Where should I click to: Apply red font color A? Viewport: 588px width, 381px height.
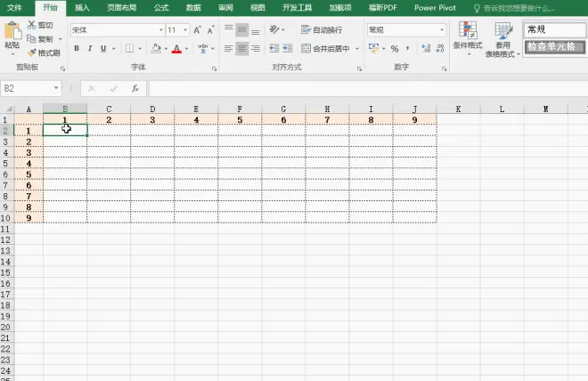(176, 48)
